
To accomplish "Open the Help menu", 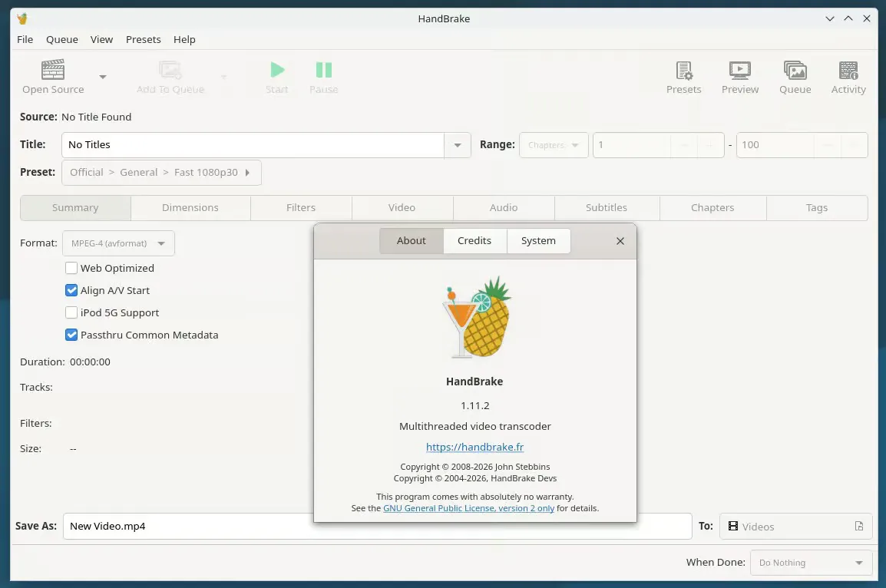I will [184, 40].
